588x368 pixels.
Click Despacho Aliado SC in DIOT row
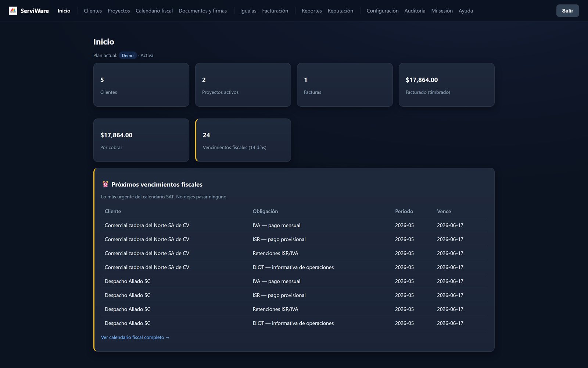128,323
